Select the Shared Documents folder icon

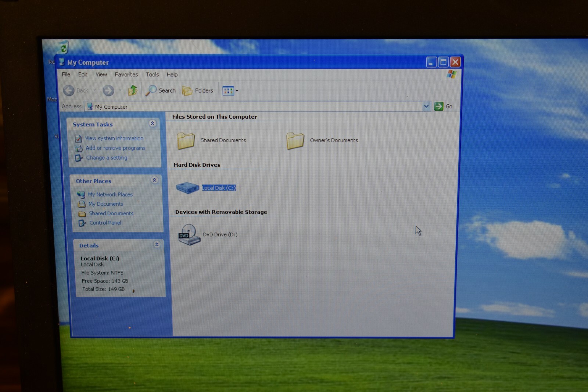coord(186,140)
